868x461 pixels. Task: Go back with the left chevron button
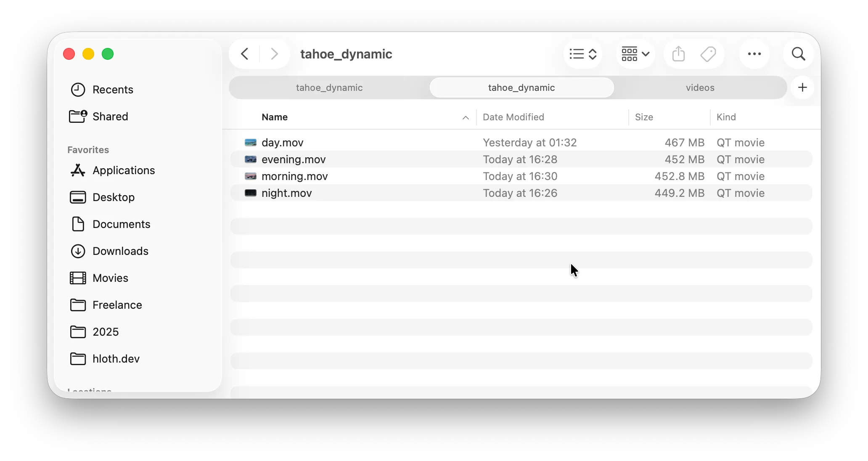pyautogui.click(x=245, y=54)
